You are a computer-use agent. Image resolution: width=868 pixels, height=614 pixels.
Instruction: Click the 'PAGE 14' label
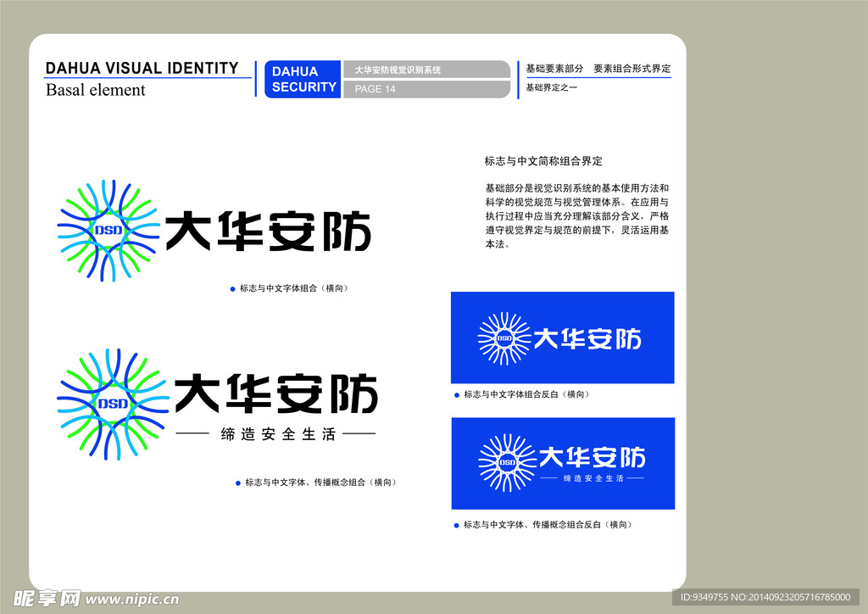coord(376,89)
